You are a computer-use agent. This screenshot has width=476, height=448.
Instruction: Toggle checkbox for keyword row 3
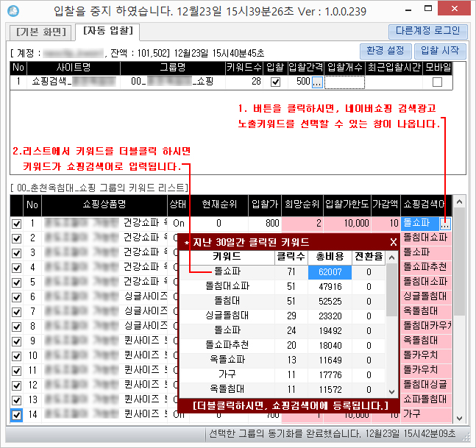coord(16,253)
